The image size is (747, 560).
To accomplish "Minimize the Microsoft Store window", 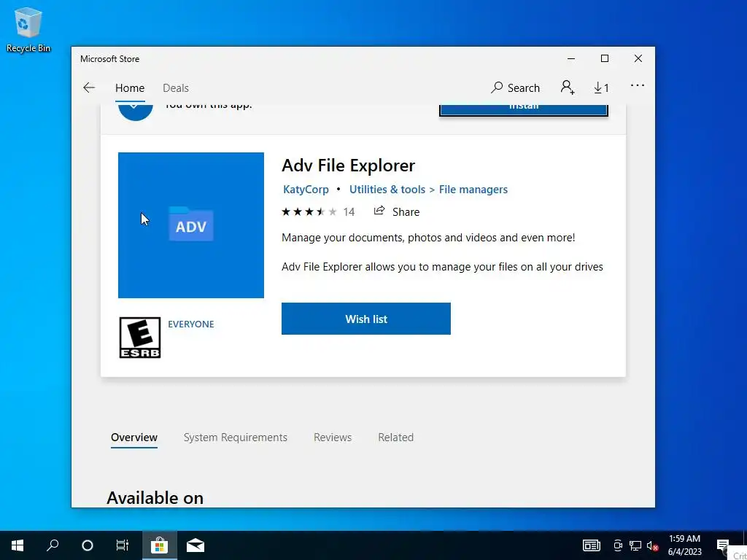I will (x=571, y=58).
